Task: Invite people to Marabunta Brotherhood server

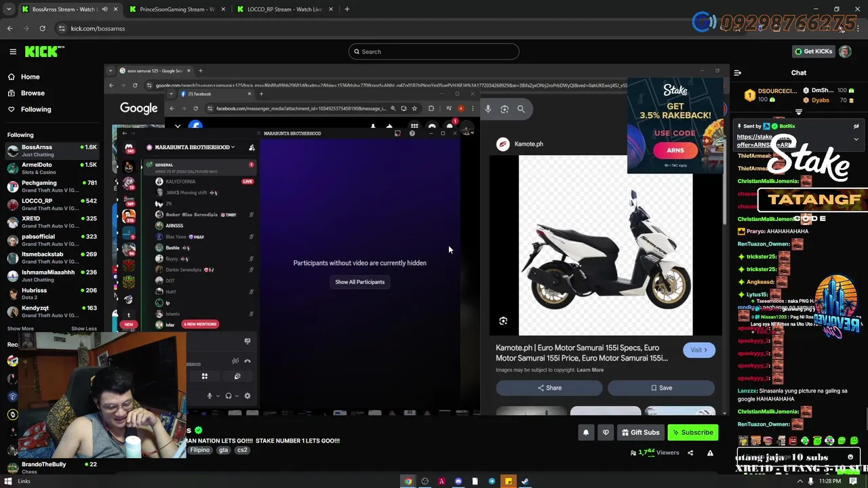Action: pyautogui.click(x=252, y=147)
